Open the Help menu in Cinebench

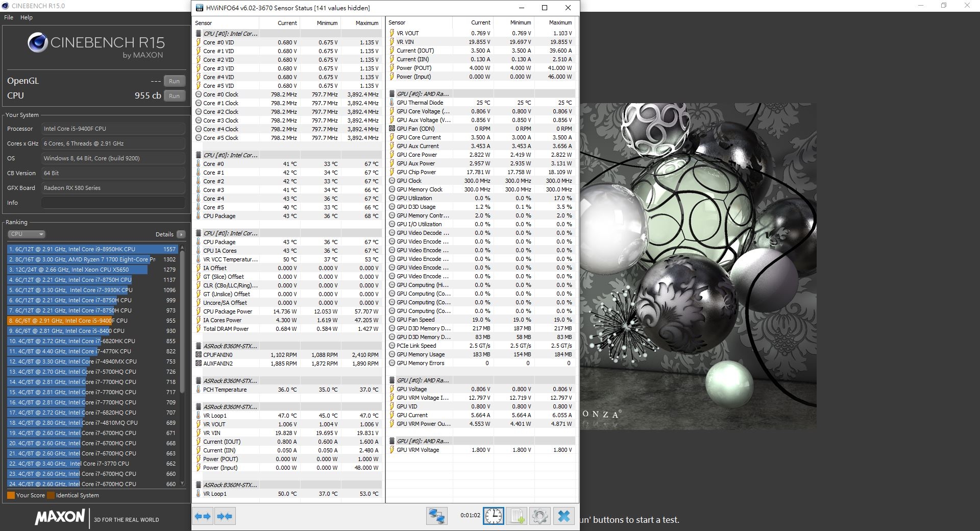point(27,17)
